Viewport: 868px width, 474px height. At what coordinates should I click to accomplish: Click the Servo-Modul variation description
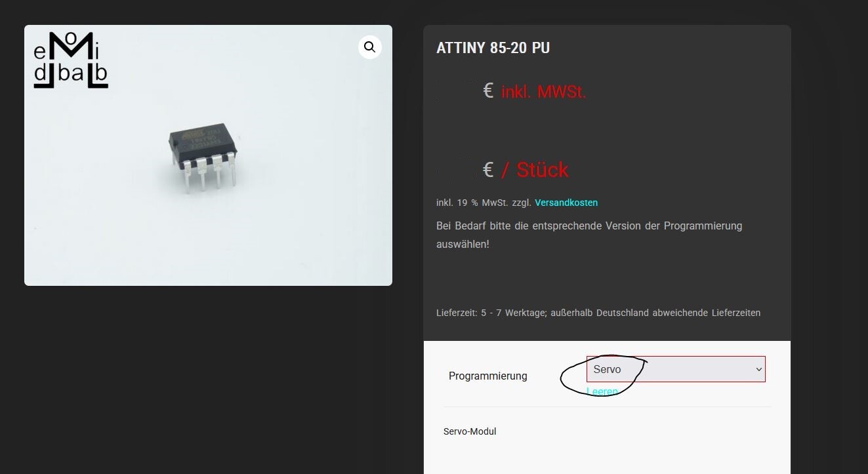pos(470,431)
